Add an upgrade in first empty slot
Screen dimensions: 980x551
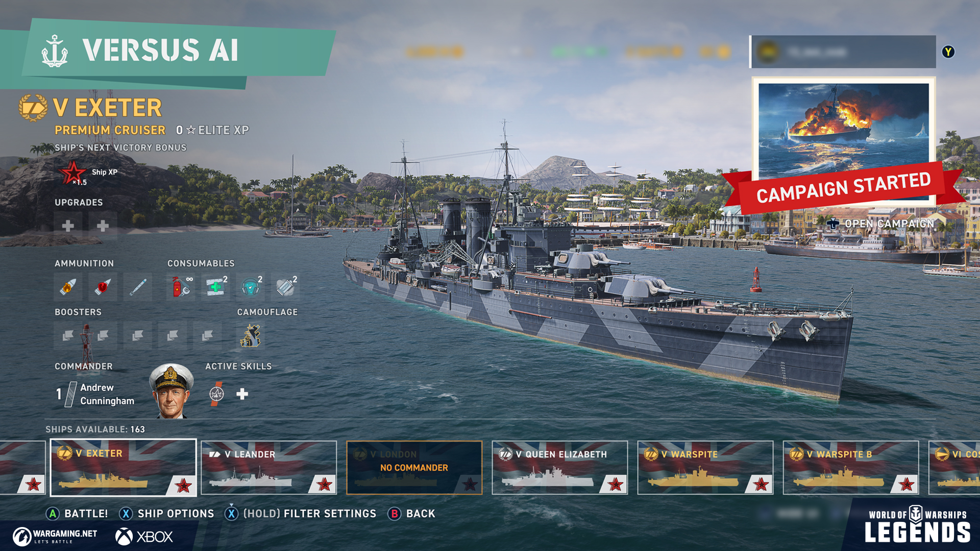click(68, 226)
